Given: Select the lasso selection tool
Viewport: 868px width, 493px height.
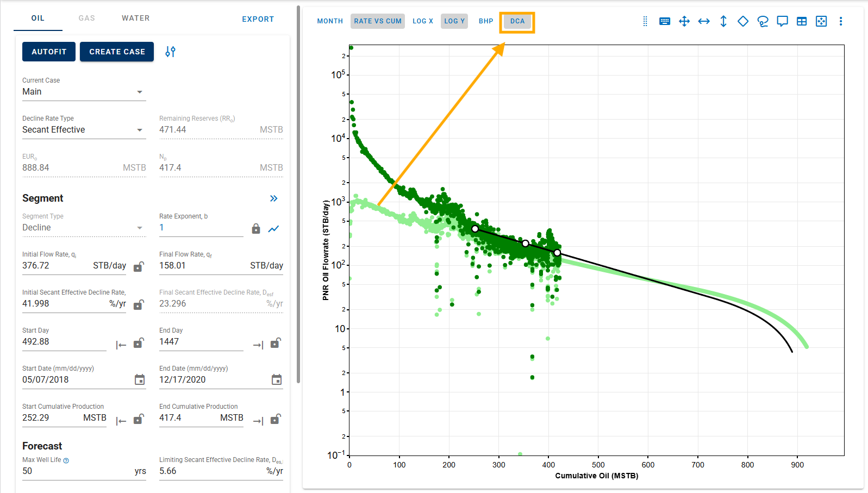Looking at the screenshot, I should pos(763,21).
